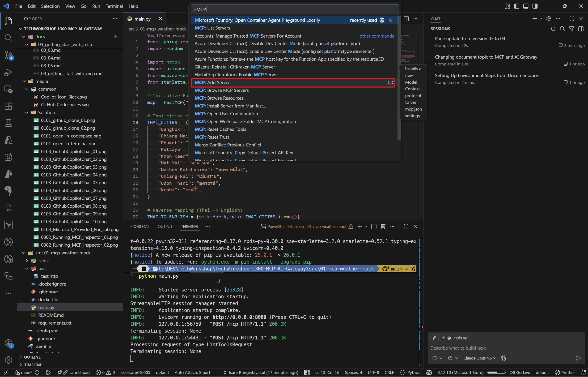Open the Explorer view in activity bar
The image size is (588, 377).
(8, 21)
